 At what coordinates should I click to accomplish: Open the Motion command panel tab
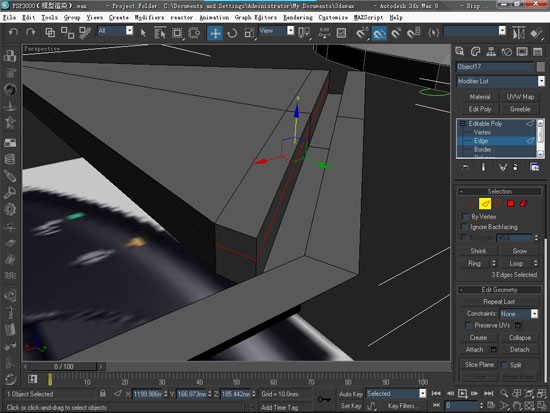coord(507,52)
